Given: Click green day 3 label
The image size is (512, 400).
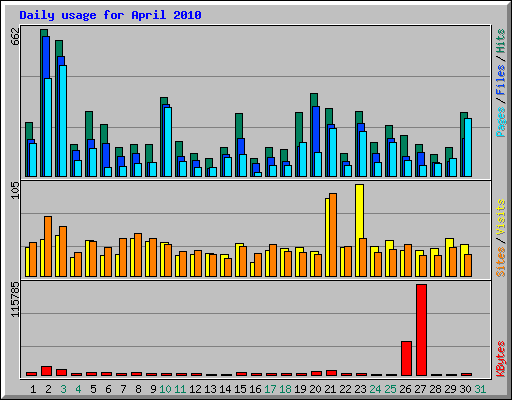Looking at the screenshot, I should (63, 389).
